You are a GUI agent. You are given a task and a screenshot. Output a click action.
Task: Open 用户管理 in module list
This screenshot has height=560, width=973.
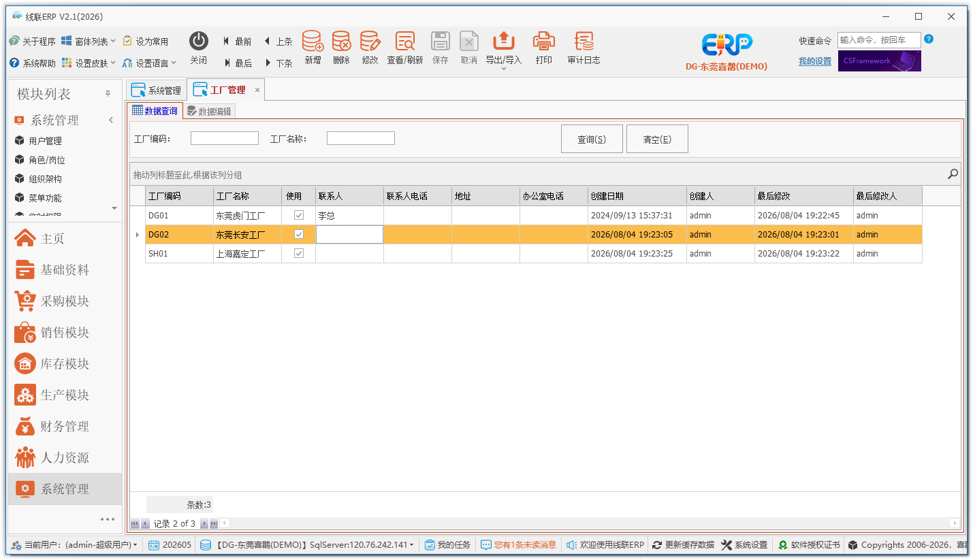click(x=45, y=141)
